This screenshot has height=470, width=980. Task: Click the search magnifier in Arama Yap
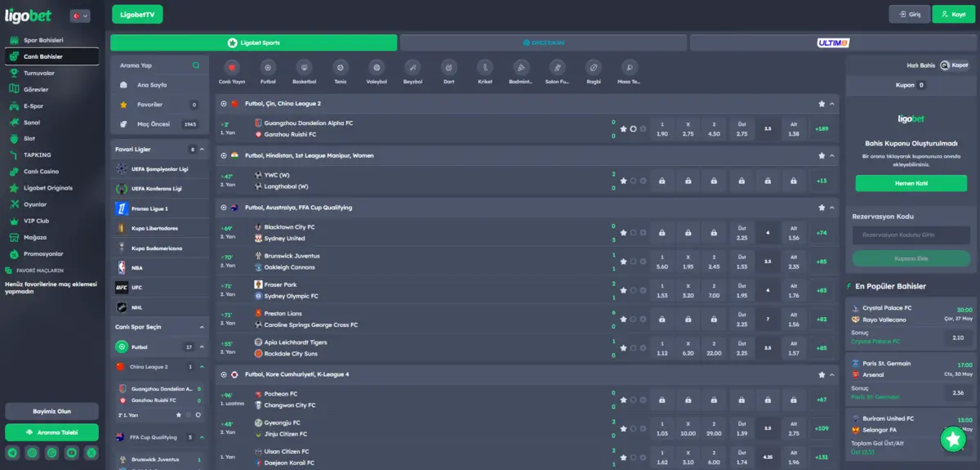[x=196, y=65]
